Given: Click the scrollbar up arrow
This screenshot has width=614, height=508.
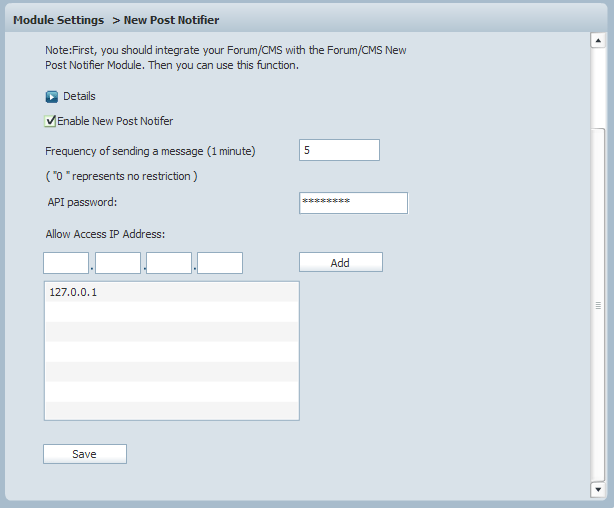Looking at the screenshot, I should click(598, 41).
